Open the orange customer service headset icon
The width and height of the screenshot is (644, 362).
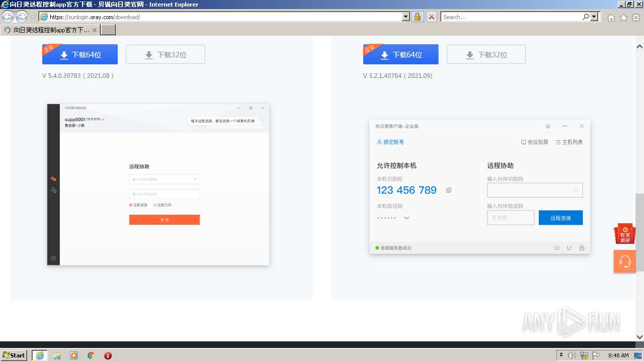point(625,261)
